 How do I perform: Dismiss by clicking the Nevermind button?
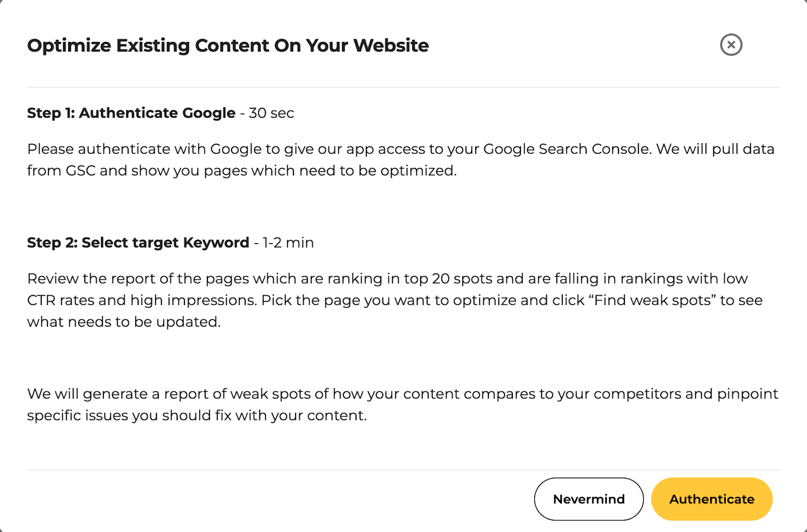tap(589, 499)
